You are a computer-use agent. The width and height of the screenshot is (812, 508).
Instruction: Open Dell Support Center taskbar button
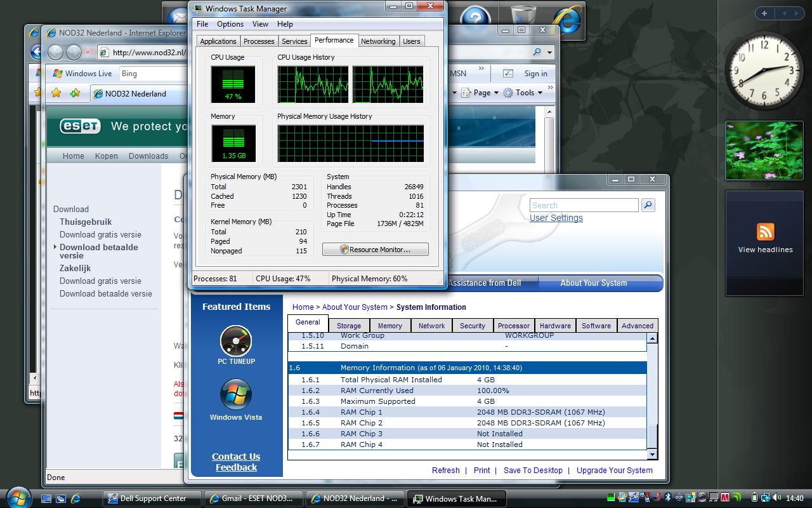coord(152,498)
